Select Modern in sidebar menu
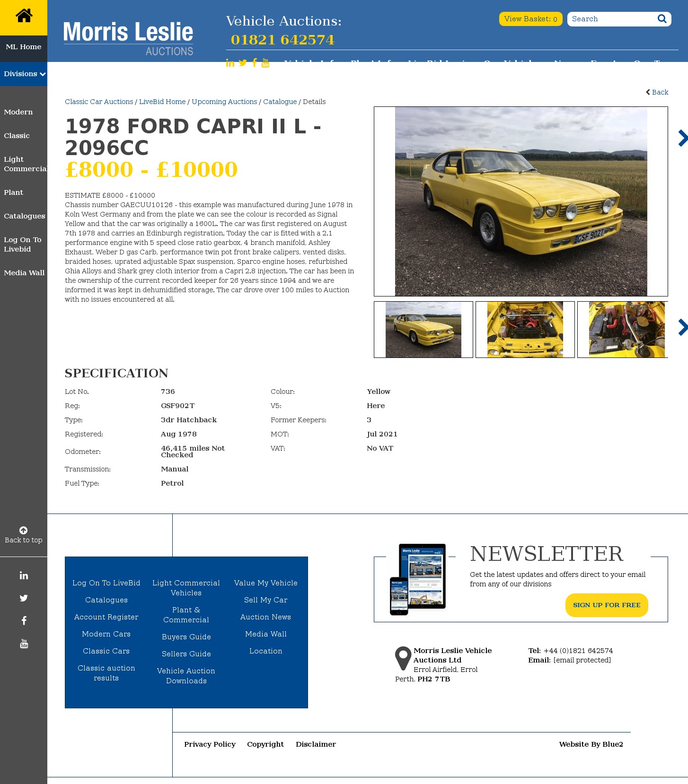 18,112
